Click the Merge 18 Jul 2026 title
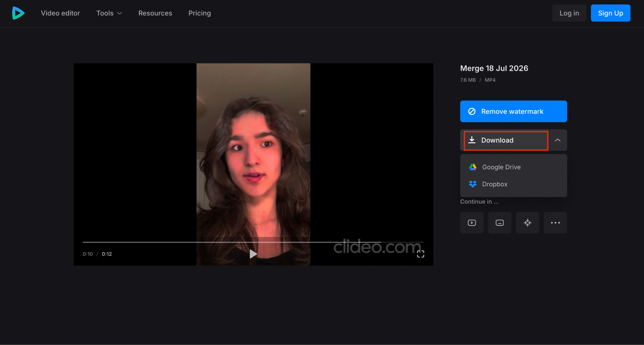The width and height of the screenshot is (644, 345). [x=494, y=68]
